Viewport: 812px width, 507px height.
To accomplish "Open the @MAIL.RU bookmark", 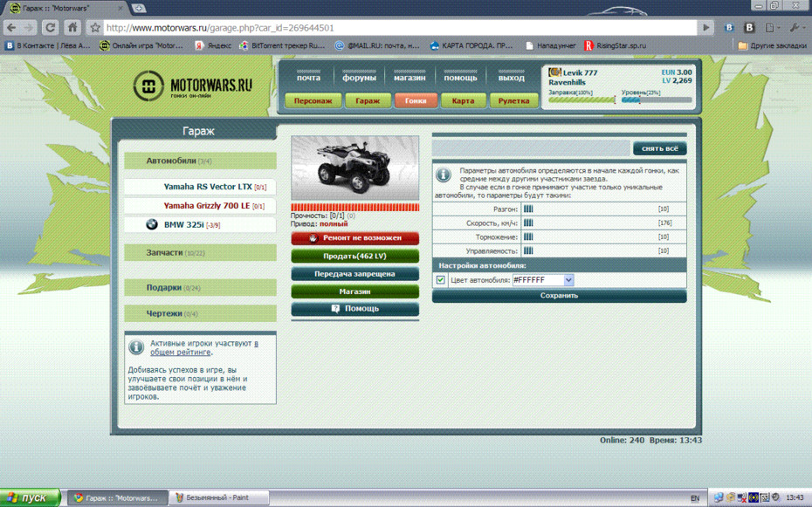I will (377, 45).
